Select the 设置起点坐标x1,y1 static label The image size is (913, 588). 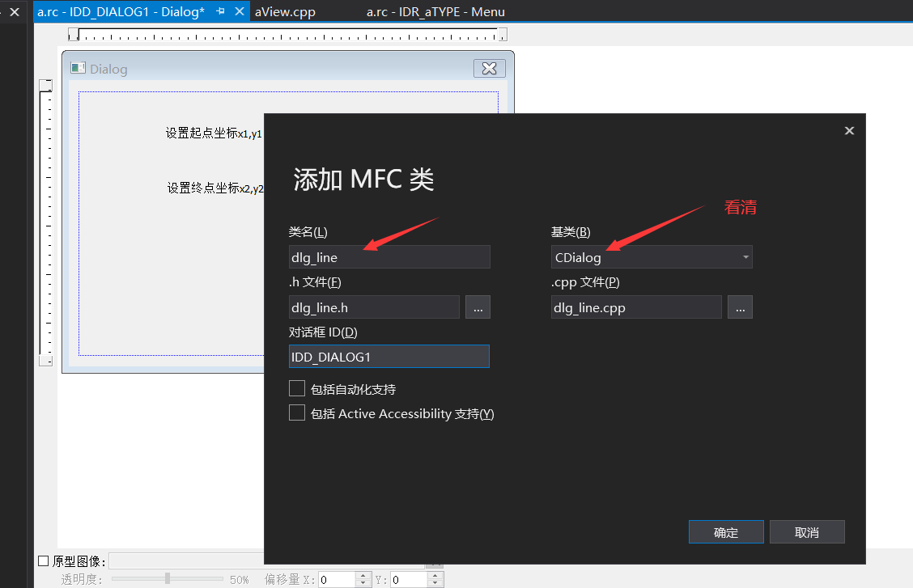[x=214, y=133]
